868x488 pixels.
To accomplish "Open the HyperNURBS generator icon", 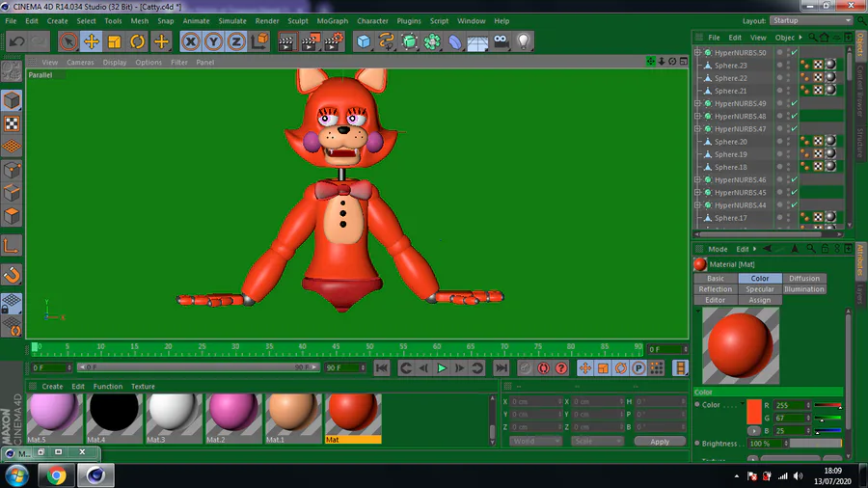I will pos(410,41).
